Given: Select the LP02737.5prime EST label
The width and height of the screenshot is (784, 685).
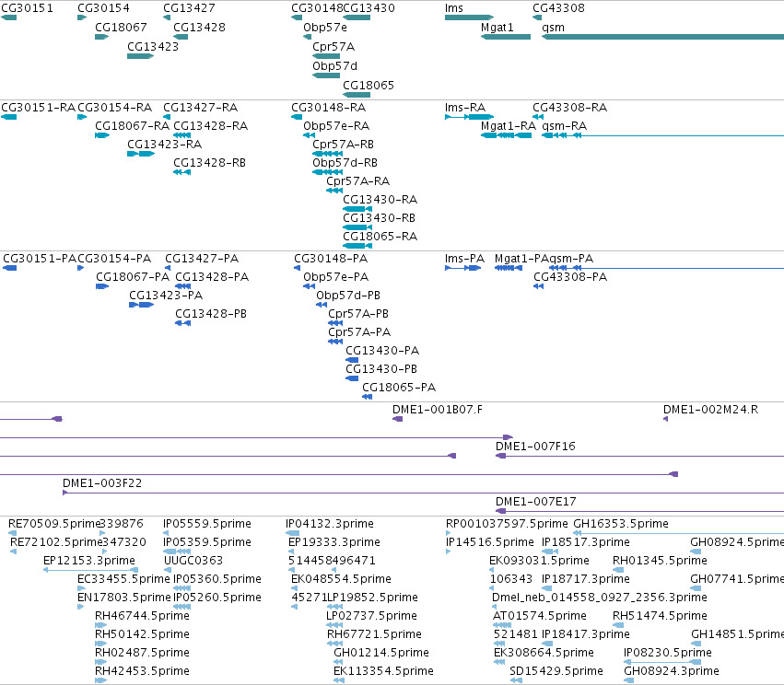Looking at the screenshot, I should [371, 616].
